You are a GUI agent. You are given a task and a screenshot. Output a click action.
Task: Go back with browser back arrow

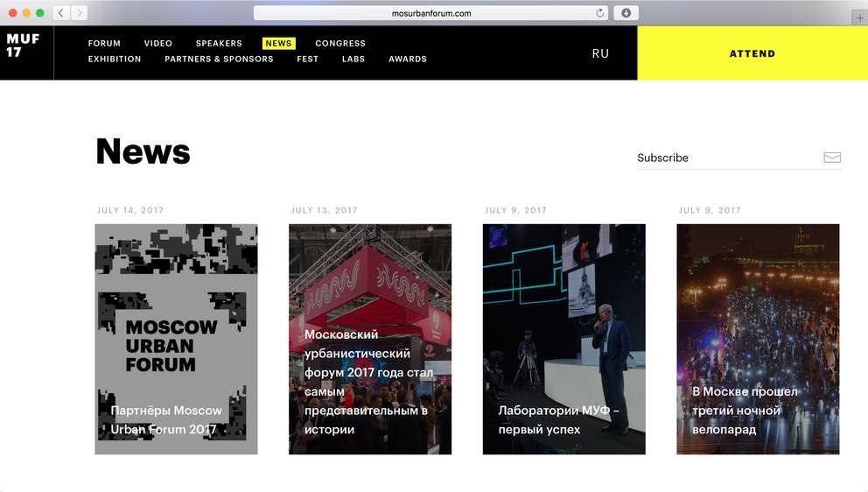(61, 13)
